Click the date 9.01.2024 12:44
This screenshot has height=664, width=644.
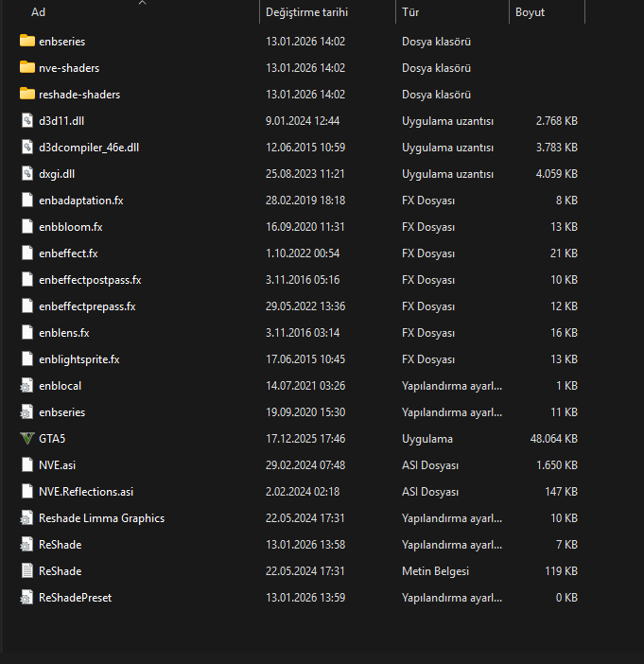tap(303, 121)
